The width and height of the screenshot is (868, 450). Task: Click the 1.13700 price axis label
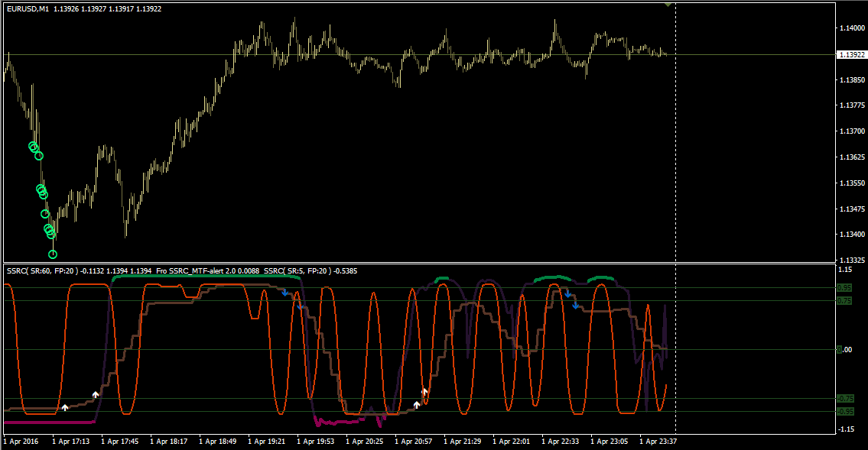point(852,131)
